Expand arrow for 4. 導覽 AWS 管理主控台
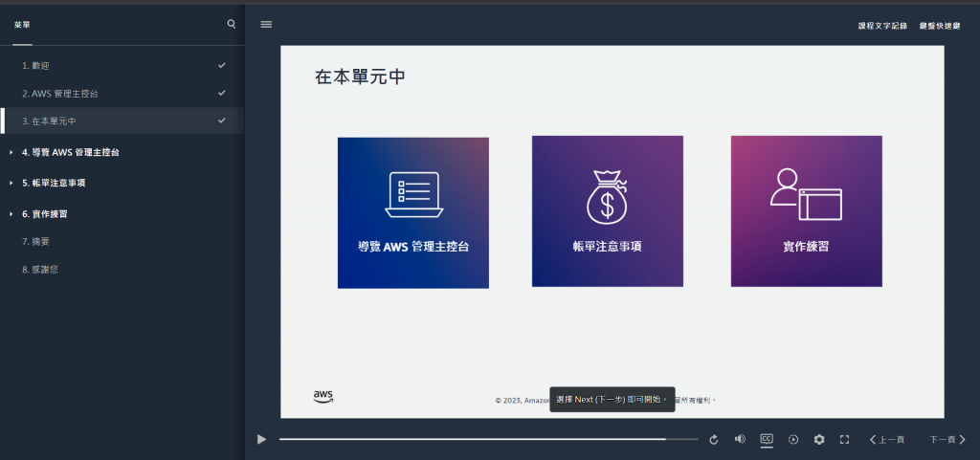Image resolution: width=980 pixels, height=460 pixels. click(11, 152)
